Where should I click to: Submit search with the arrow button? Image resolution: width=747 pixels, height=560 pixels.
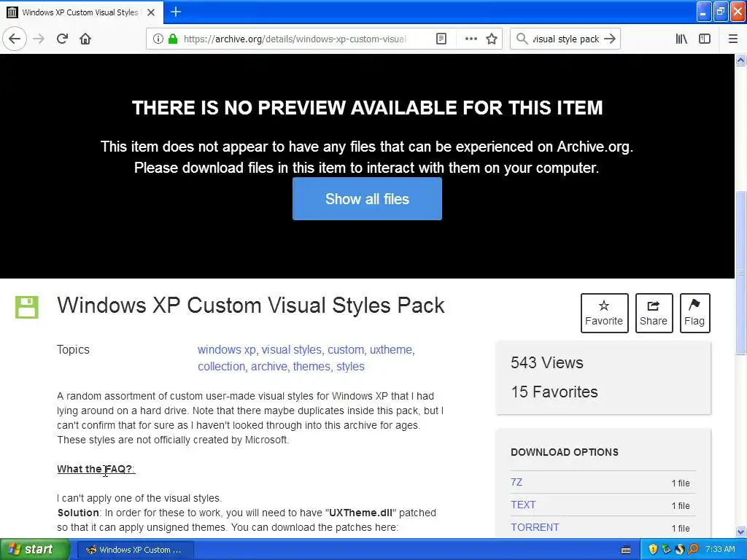coord(610,39)
